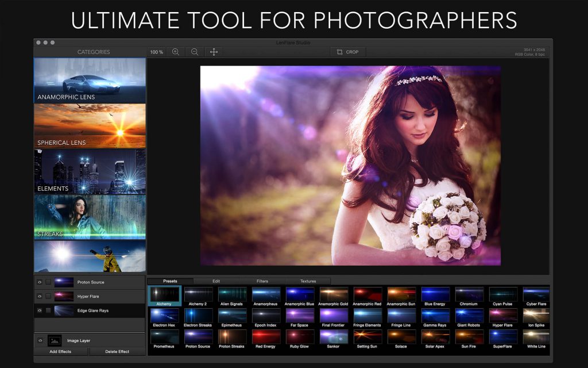Viewport: 588px width, 368px height.
Task: Toggle visibility of the Hyper Flare layer
Action: (x=40, y=296)
